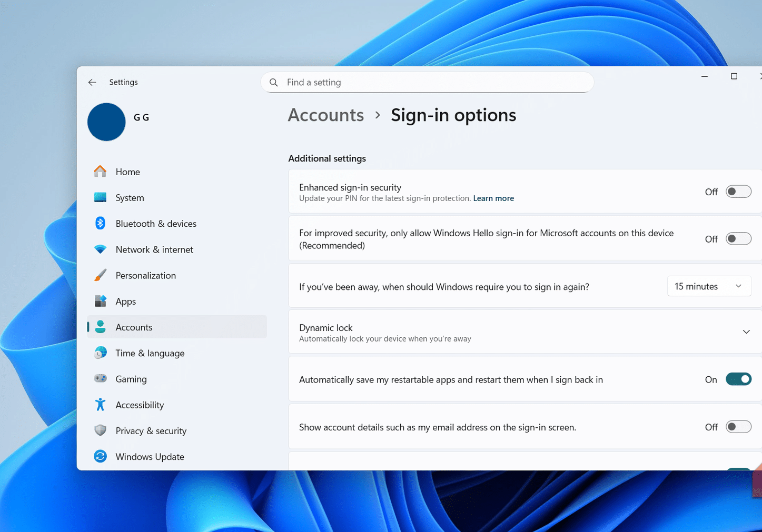
Task: Maximize the Settings window
Action: [734, 77]
